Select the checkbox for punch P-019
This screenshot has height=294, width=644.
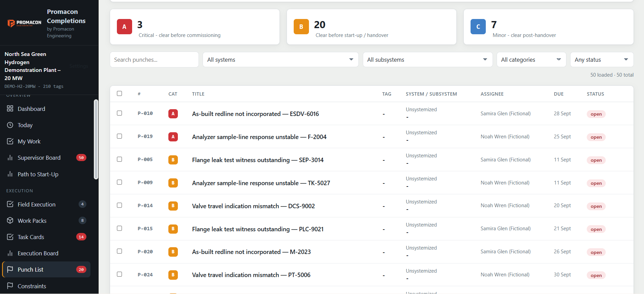(120, 136)
